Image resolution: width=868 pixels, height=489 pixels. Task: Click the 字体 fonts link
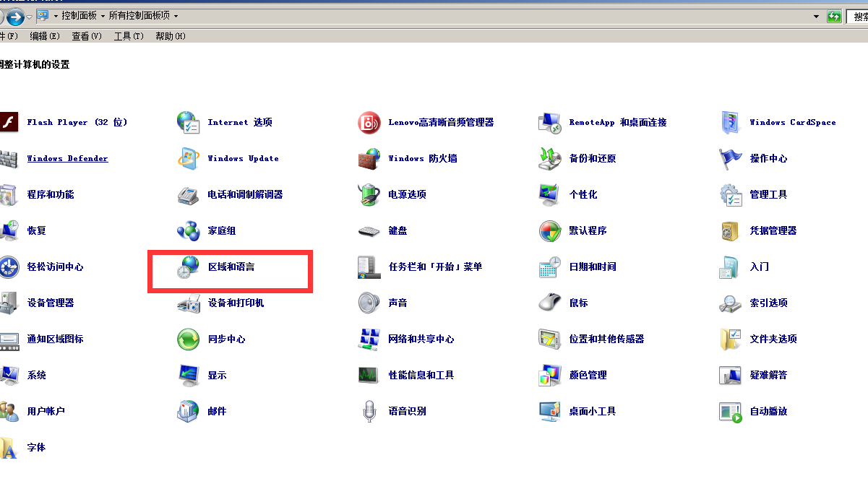(x=37, y=448)
